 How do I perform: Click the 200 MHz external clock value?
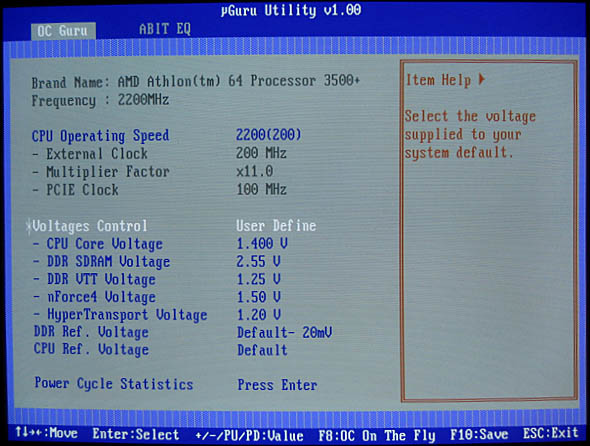(x=261, y=153)
